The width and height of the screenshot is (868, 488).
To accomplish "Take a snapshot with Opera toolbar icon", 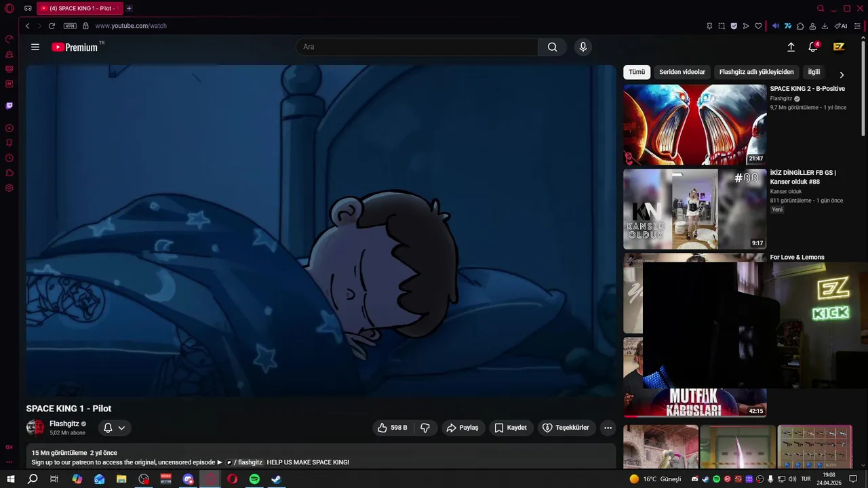I will (x=722, y=26).
